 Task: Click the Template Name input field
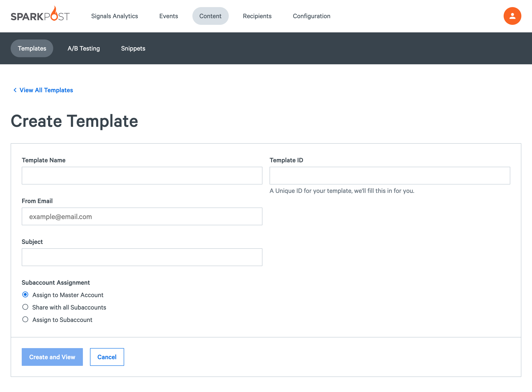pos(142,176)
